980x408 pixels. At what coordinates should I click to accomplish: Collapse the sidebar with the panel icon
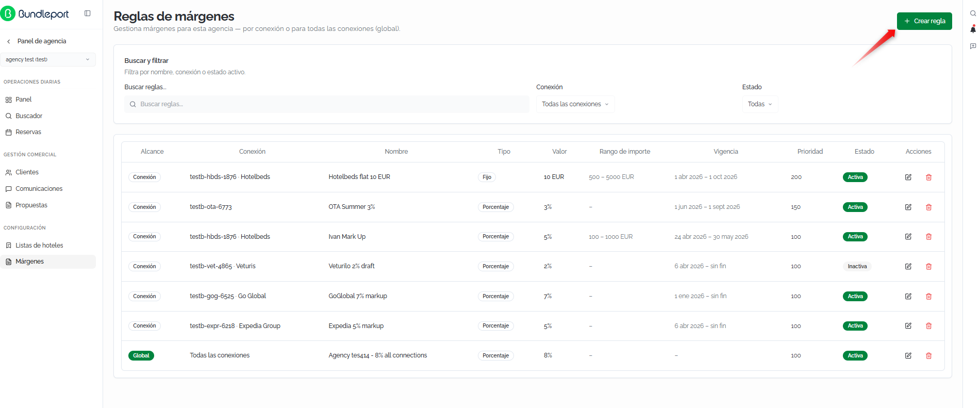pos(88,13)
